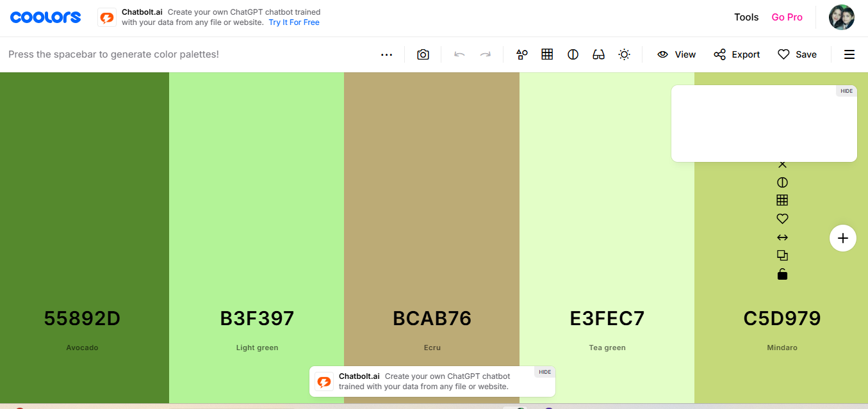Toggle the glasses color blindness icon

598,54
